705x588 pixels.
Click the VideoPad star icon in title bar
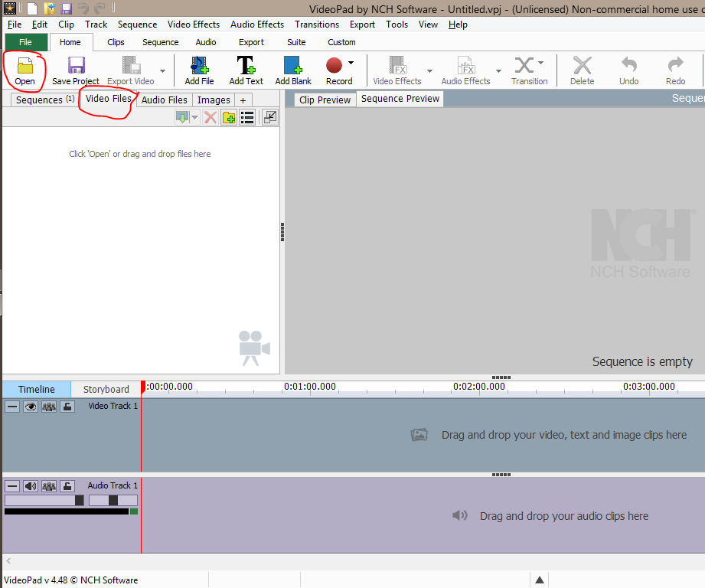pyautogui.click(x=9, y=8)
